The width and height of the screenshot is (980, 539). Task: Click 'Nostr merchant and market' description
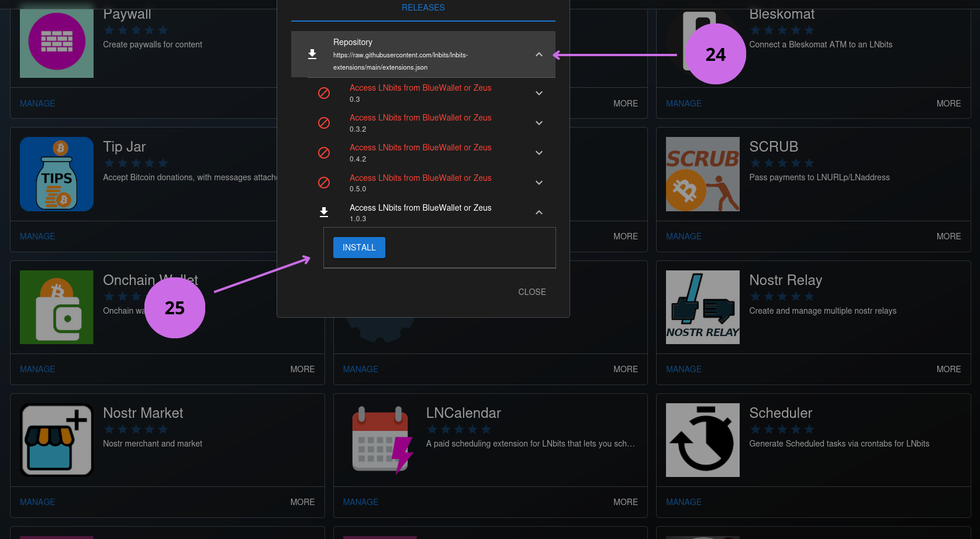click(x=153, y=444)
